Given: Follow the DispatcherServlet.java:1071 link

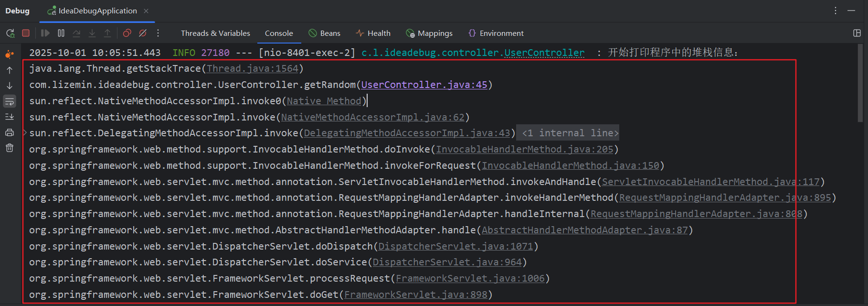Looking at the screenshot, I should click(455, 246).
